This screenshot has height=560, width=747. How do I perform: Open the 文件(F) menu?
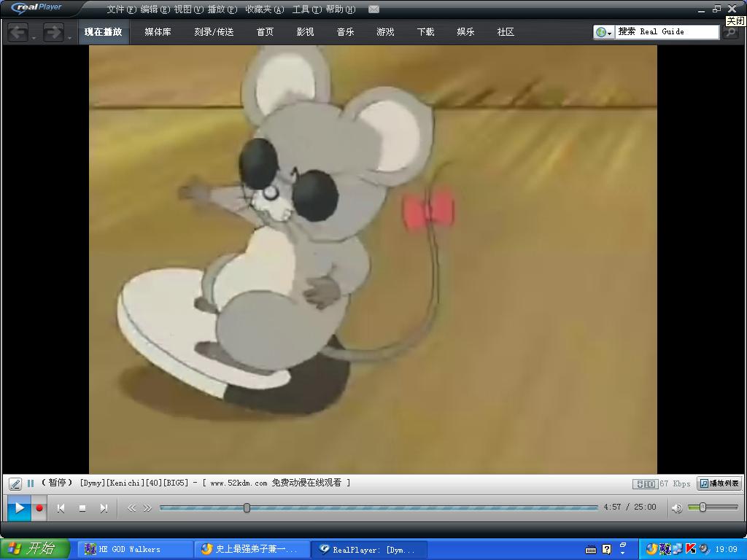[122, 9]
